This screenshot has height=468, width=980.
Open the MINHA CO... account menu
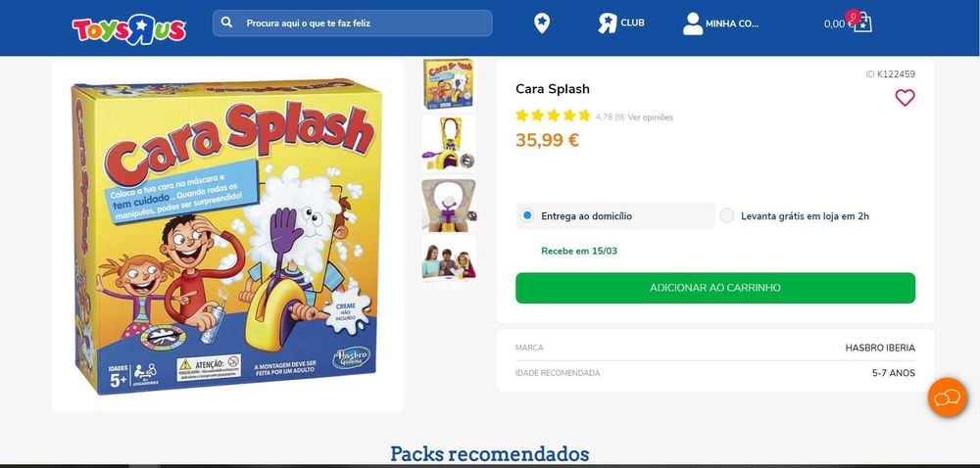pyautogui.click(x=732, y=23)
